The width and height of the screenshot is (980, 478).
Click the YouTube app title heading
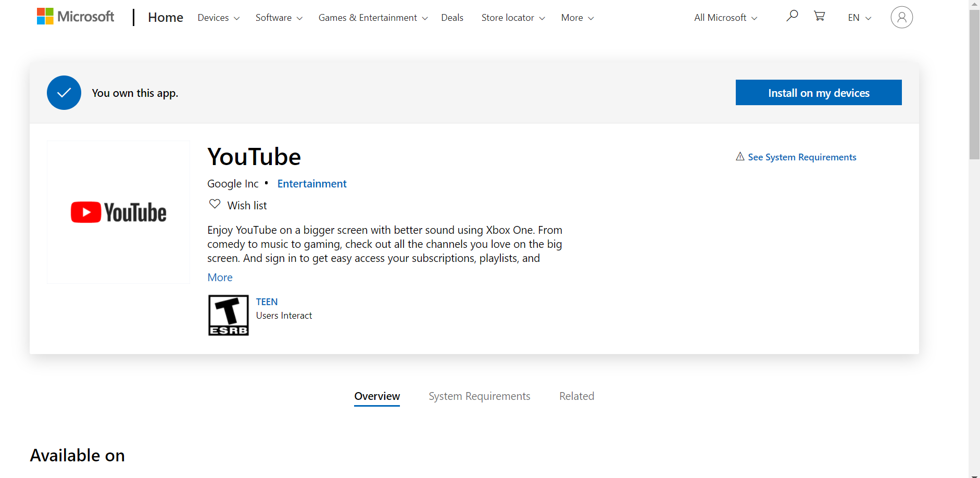point(254,157)
